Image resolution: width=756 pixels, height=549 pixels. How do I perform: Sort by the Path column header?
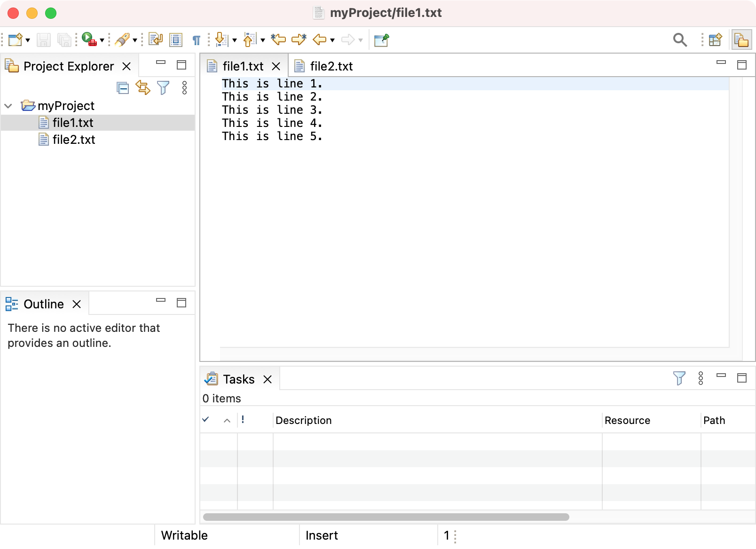(728, 421)
